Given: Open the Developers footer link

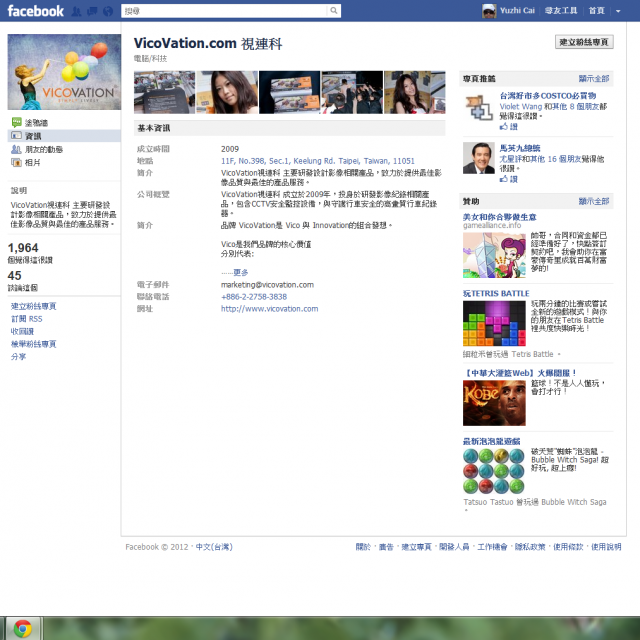Looking at the screenshot, I should (454, 547).
